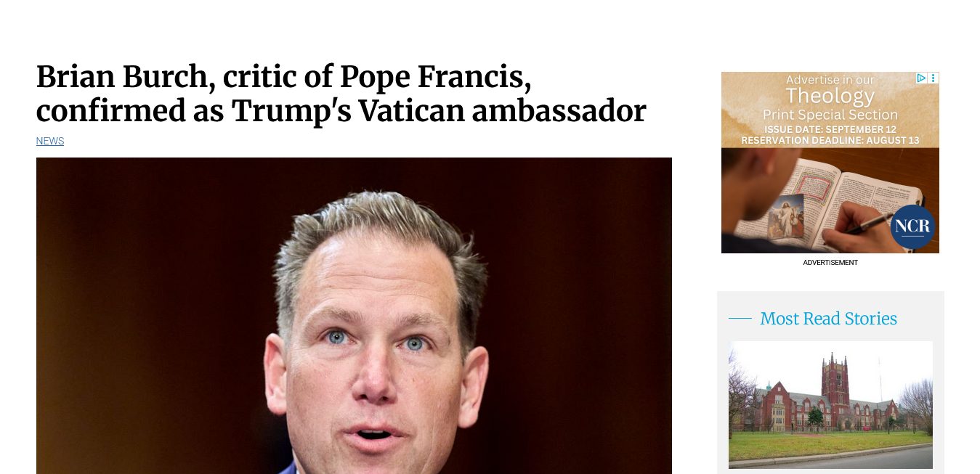The image size is (980, 474).
Task: Open the three-dot ad options menu
Action: click(934, 78)
